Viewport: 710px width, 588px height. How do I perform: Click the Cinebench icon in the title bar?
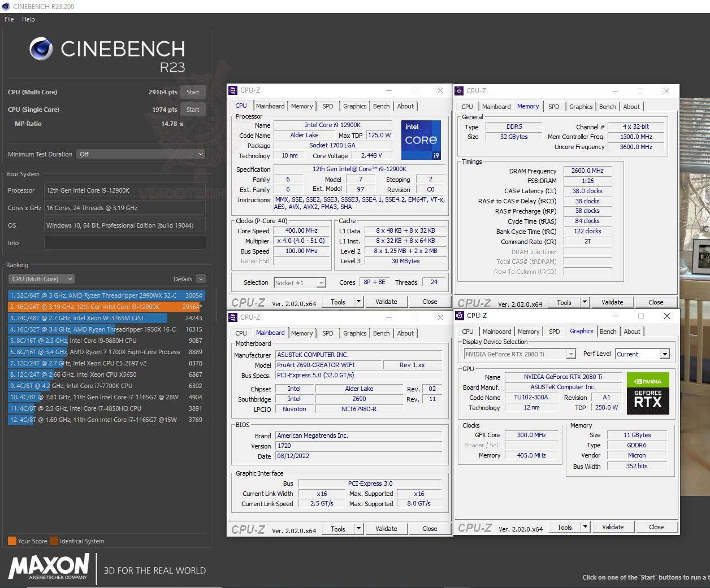point(6,6)
